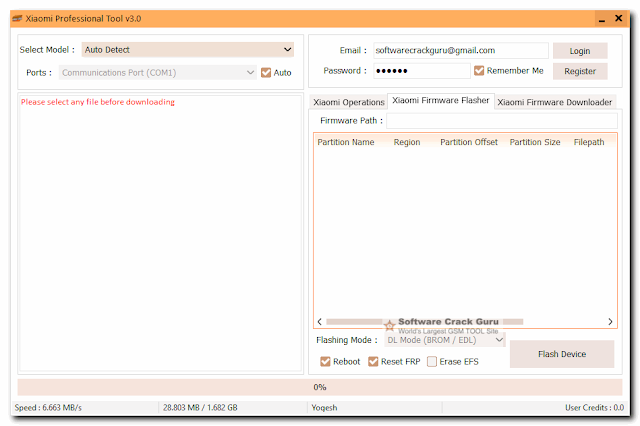
Task: Click the partition table's left scroll arrow
Action: coord(320,322)
